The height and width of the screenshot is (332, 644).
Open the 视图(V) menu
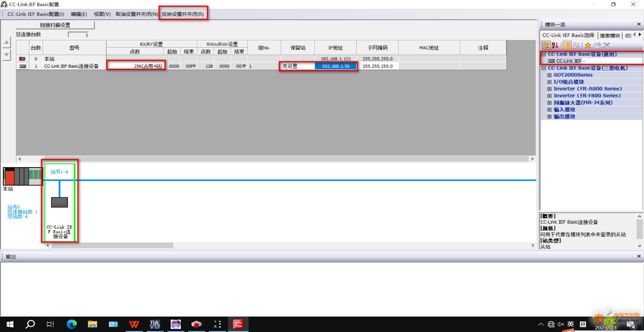[x=102, y=14]
